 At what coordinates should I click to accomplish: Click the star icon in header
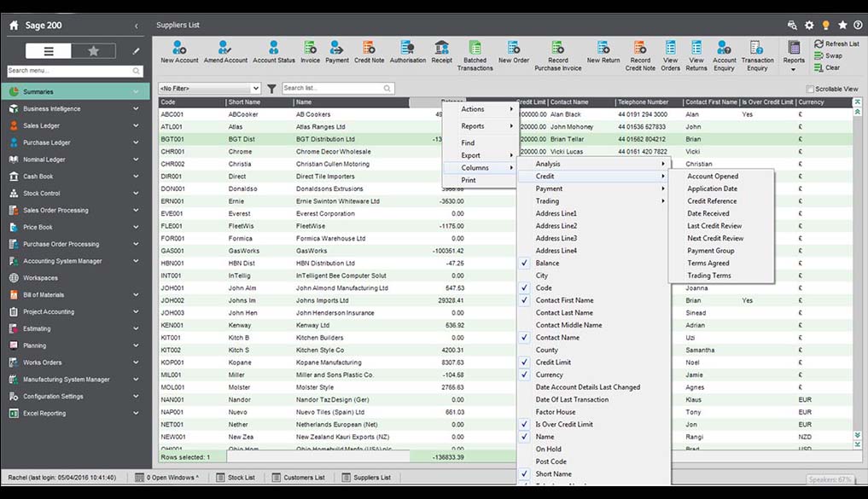click(x=842, y=26)
